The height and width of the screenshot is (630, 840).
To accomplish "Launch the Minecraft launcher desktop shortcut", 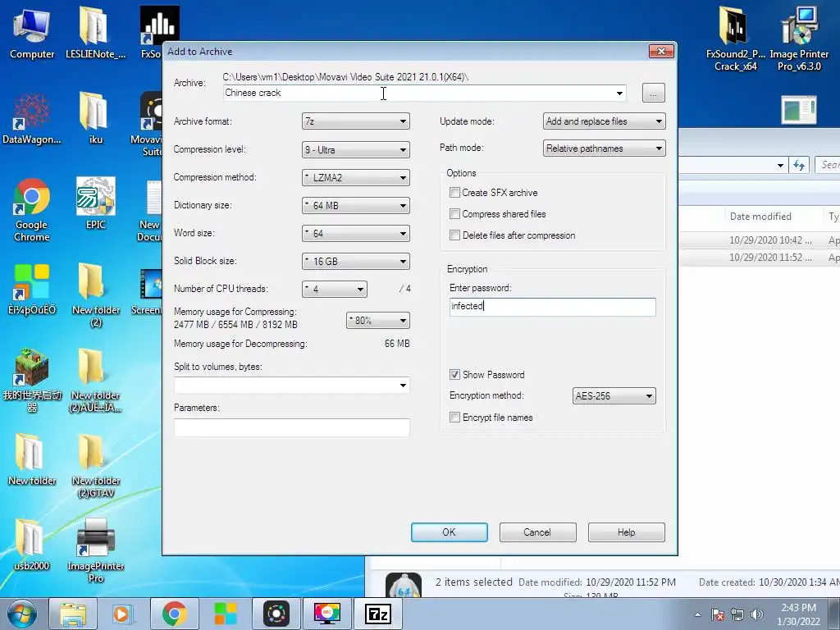I will tap(32, 381).
